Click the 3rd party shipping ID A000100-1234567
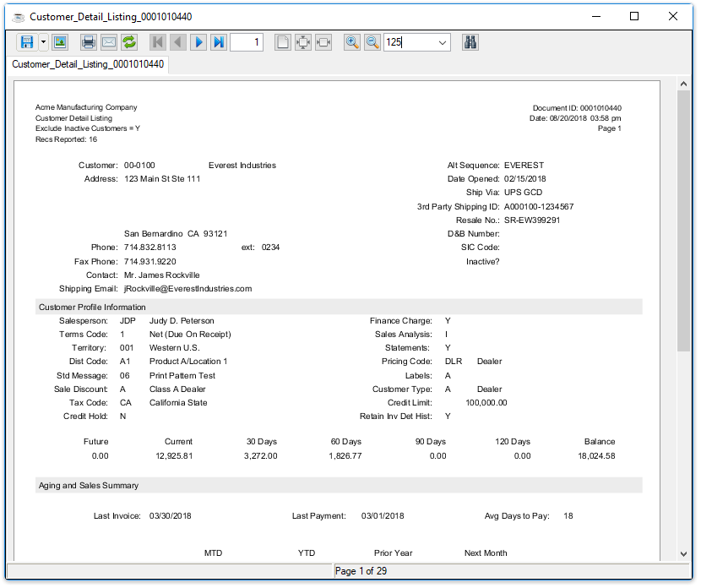 (x=539, y=207)
